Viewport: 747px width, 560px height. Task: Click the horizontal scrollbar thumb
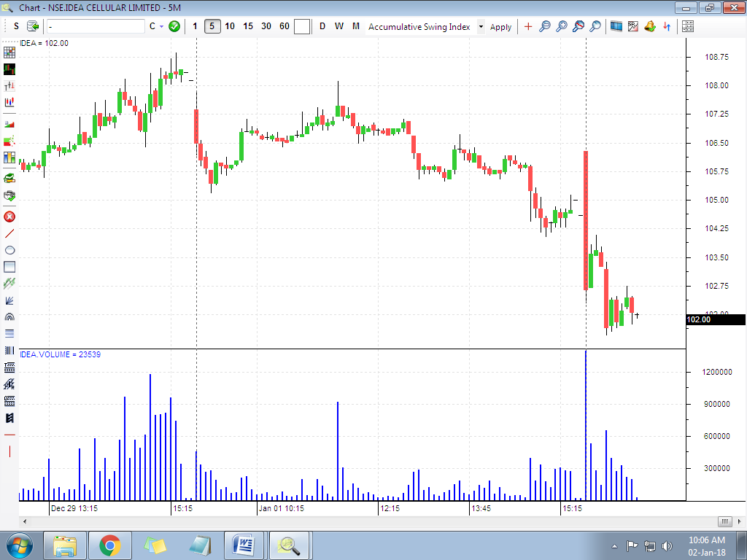(x=724, y=521)
